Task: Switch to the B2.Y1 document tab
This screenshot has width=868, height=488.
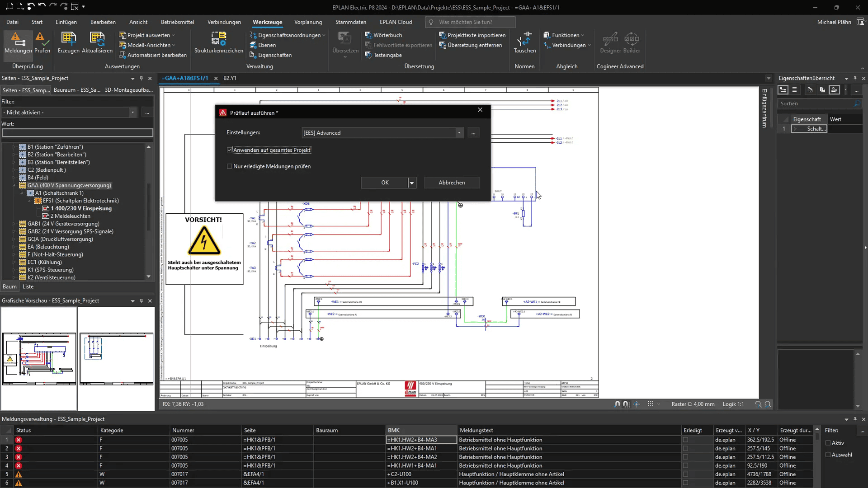Action: (230, 78)
